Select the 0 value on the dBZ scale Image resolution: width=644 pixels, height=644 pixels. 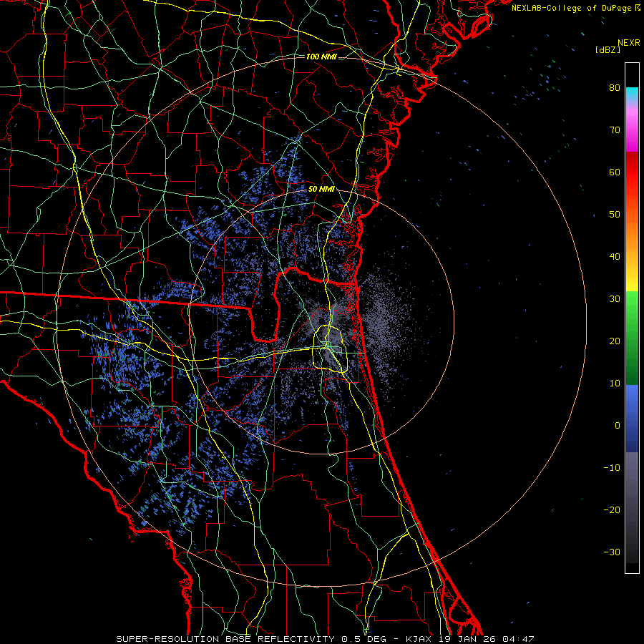click(x=618, y=426)
